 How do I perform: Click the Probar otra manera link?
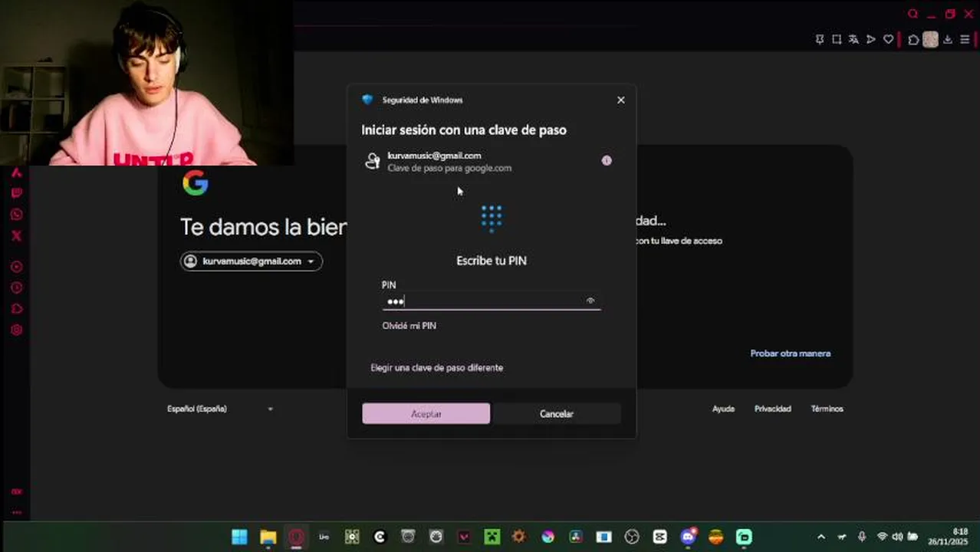point(791,353)
